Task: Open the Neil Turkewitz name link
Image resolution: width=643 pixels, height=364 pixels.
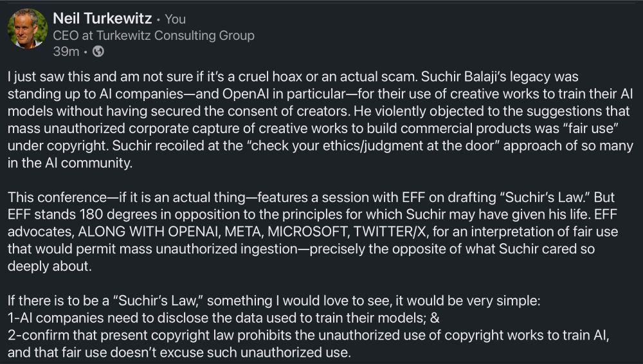Action: (102, 19)
